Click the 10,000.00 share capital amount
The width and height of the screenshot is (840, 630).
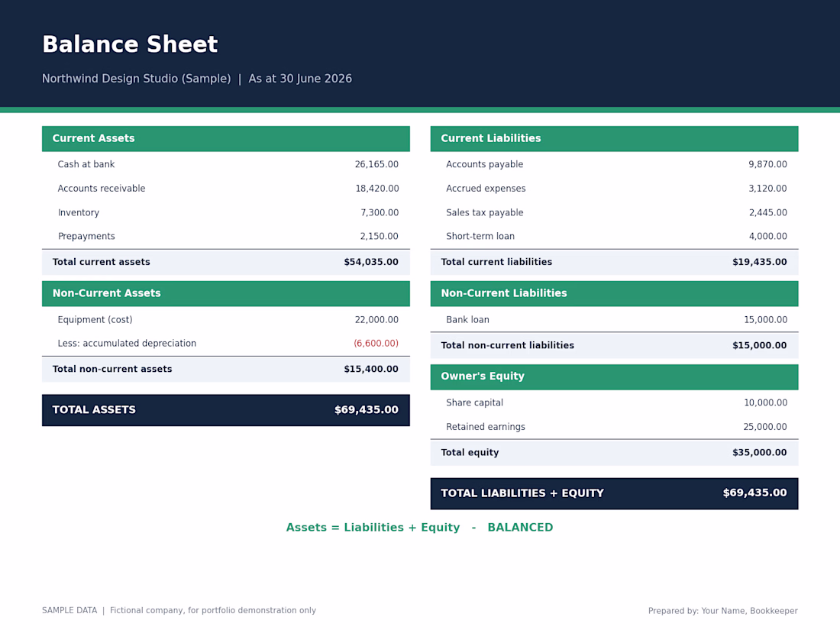(x=765, y=403)
